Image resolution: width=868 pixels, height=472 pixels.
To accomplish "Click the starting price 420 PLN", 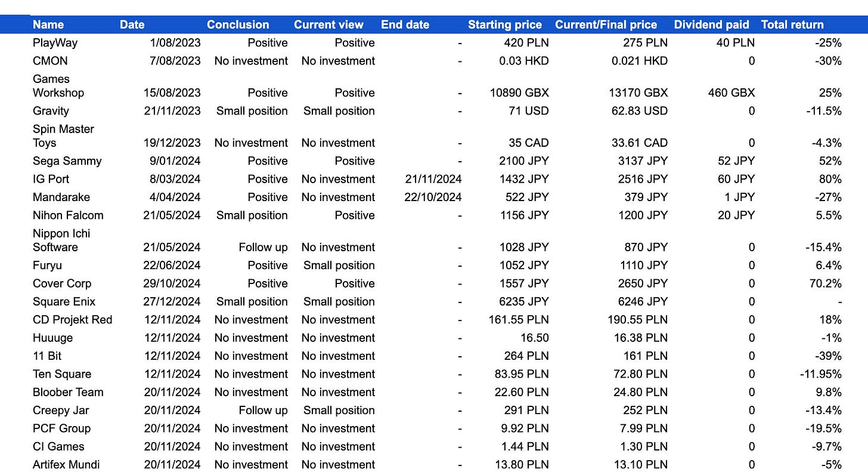I will pyautogui.click(x=526, y=43).
